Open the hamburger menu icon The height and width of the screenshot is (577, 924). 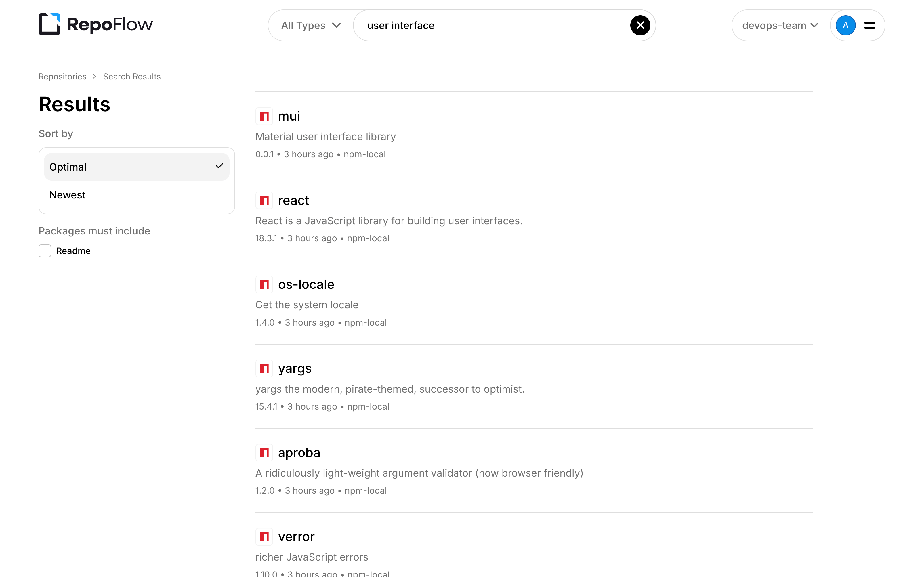click(x=869, y=26)
